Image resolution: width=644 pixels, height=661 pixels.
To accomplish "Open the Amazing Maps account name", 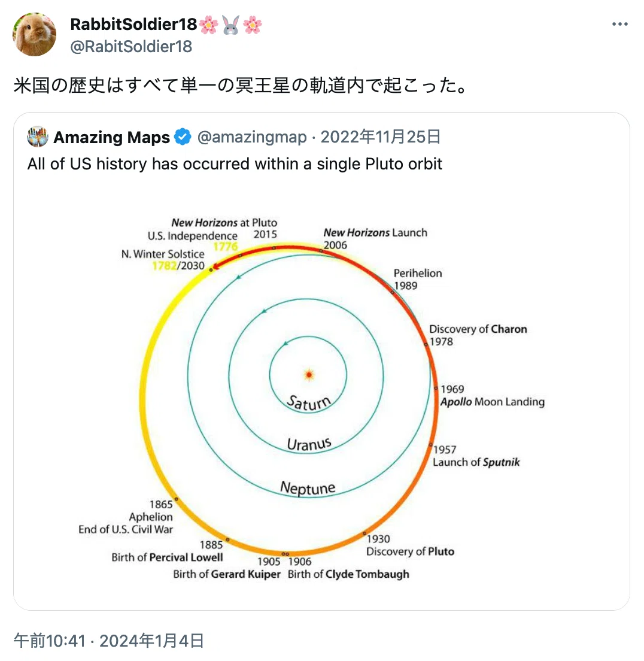I will [x=112, y=137].
